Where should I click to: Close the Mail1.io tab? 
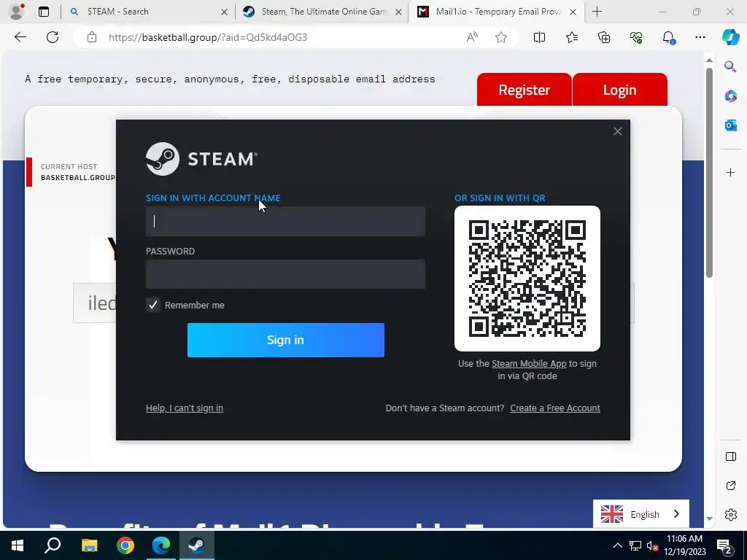pos(573,12)
